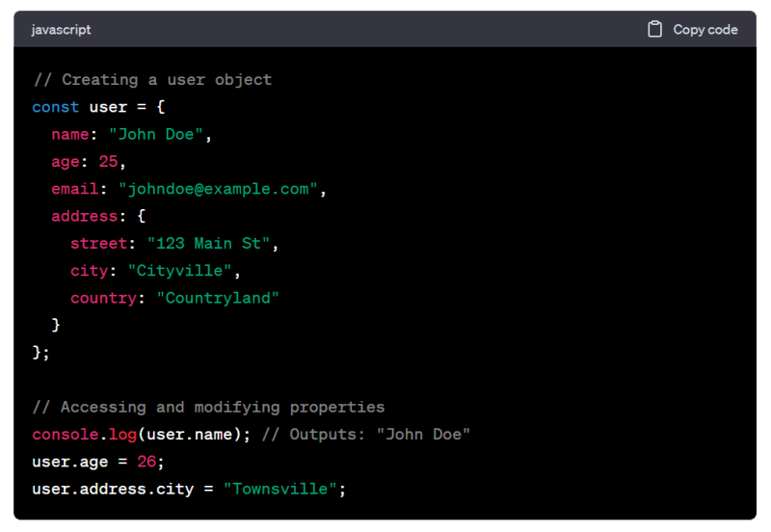
Task: Click the country value "Countryland"
Action: tap(218, 298)
